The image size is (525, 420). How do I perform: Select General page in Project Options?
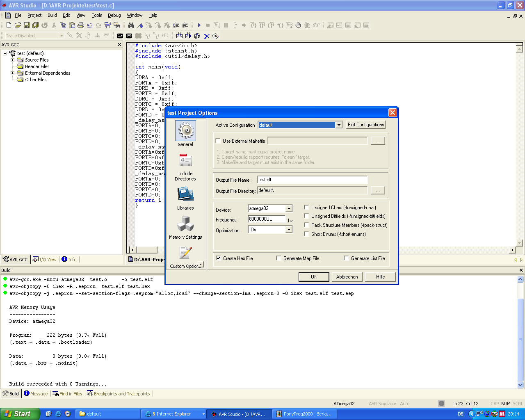click(185, 133)
